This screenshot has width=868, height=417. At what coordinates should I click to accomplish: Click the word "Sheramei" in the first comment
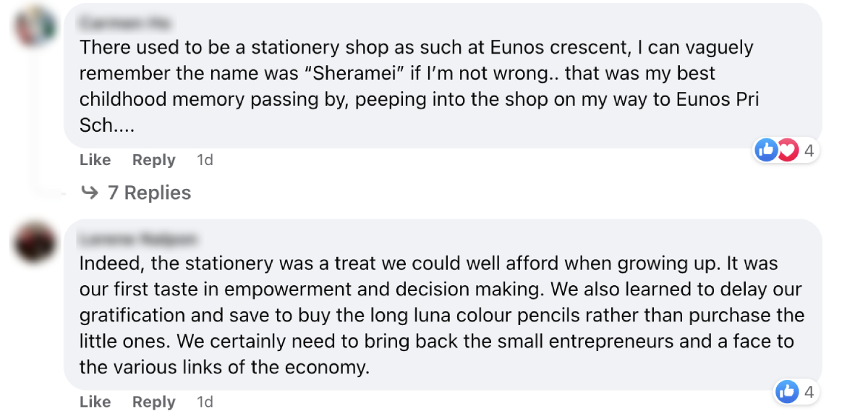point(336,73)
